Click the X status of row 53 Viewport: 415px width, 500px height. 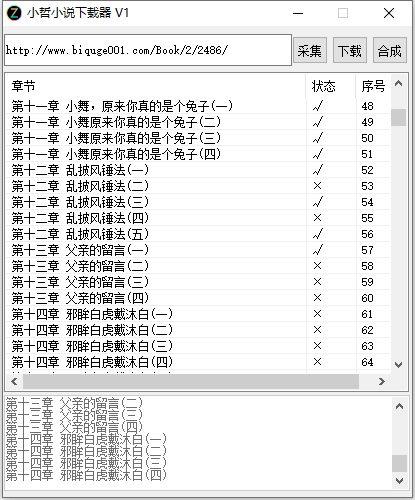[x=317, y=186]
